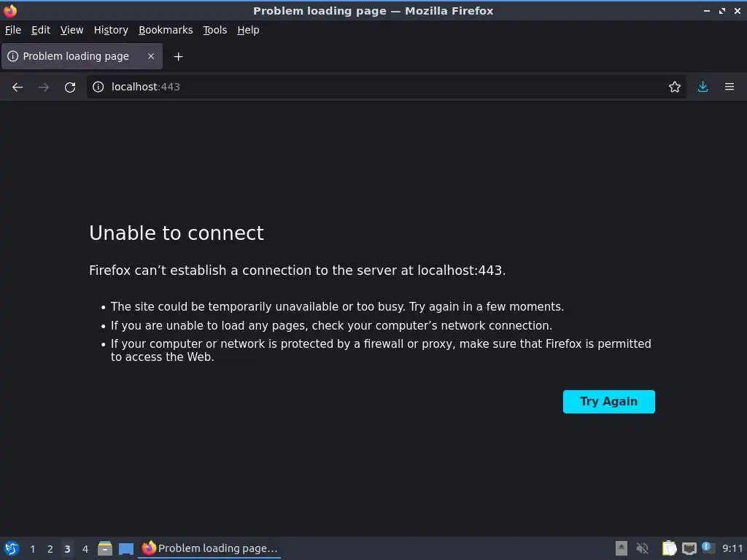This screenshot has width=747, height=560.
Task: Click the show desktop taskbar icon
Action: [126, 549]
